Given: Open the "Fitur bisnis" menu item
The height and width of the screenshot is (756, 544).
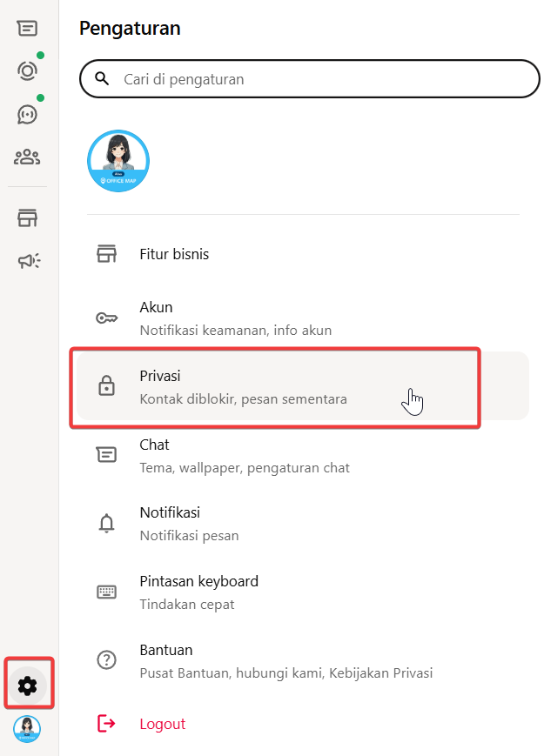Looking at the screenshot, I should click(x=174, y=255).
